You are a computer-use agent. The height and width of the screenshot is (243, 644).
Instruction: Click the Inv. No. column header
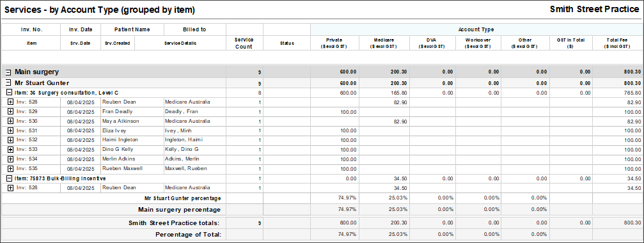(x=31, y=29)
